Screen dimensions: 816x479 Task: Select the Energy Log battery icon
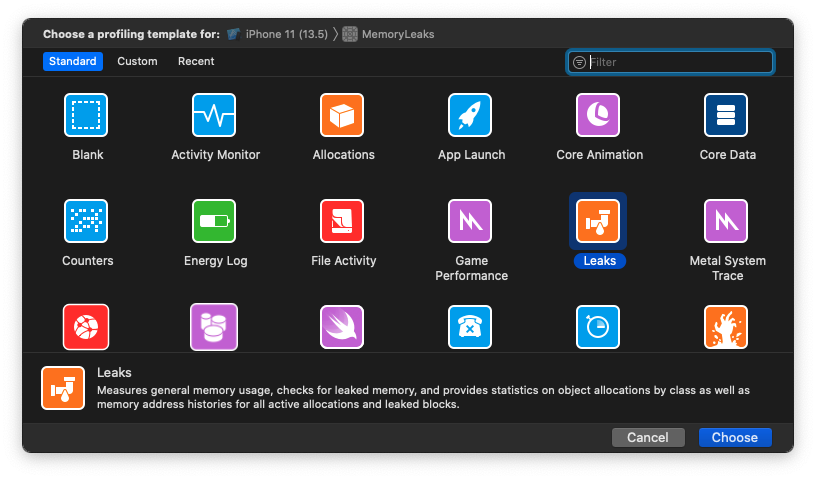pos(214,221)
